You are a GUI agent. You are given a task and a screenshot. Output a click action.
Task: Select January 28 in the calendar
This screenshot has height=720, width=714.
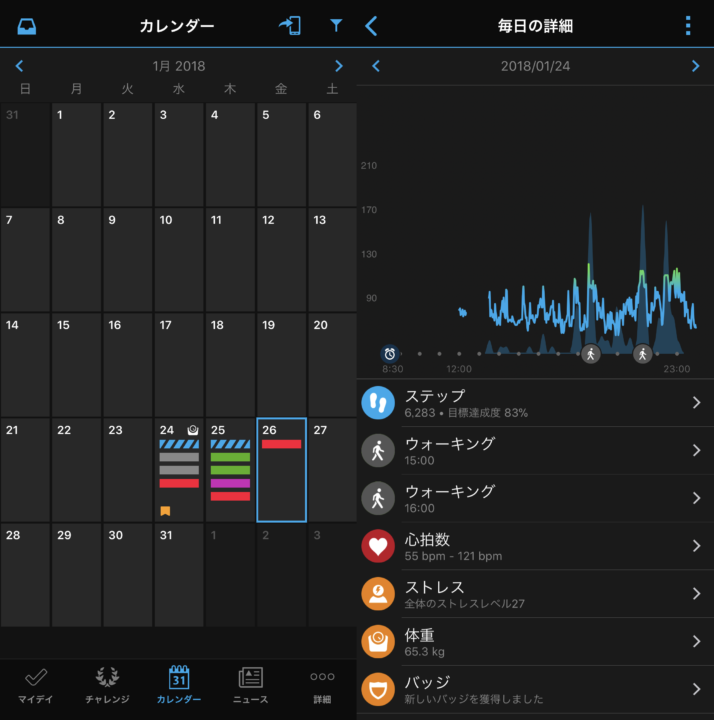pos(25,575)
